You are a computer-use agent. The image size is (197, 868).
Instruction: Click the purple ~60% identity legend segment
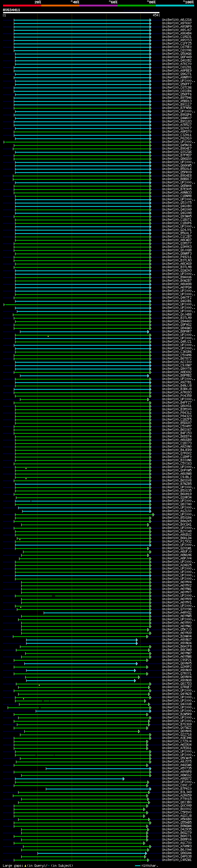(99, 6)
